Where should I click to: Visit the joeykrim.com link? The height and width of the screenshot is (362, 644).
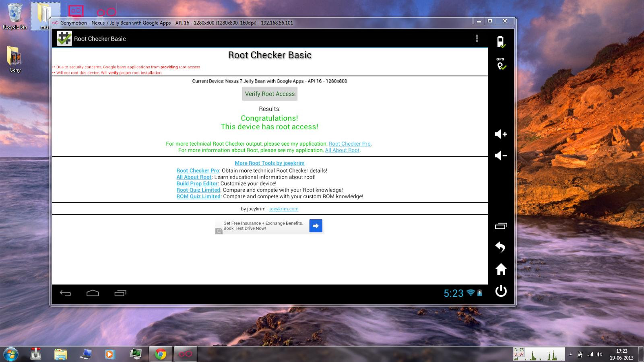[284, 209]
